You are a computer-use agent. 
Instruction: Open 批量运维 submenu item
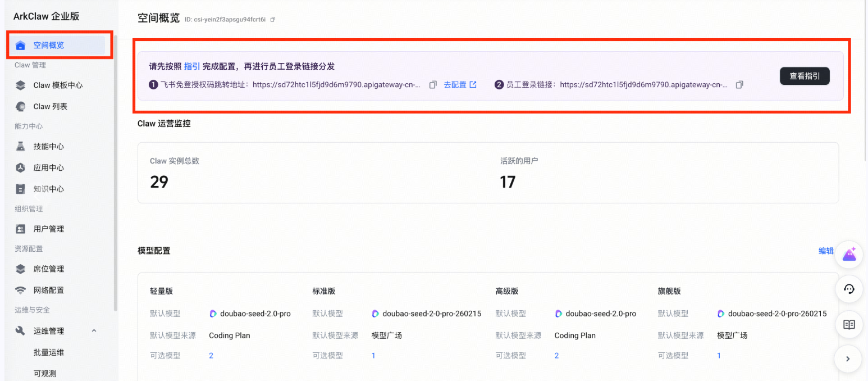49,352
